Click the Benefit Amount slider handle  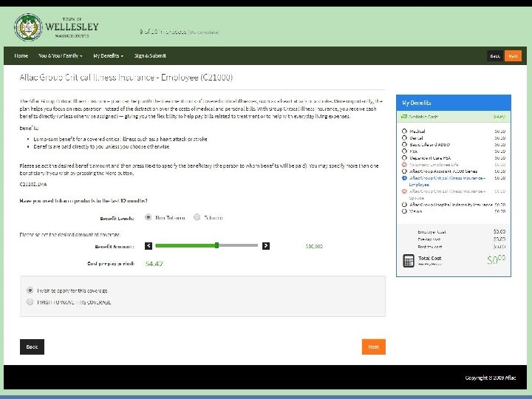click(216, 245)
